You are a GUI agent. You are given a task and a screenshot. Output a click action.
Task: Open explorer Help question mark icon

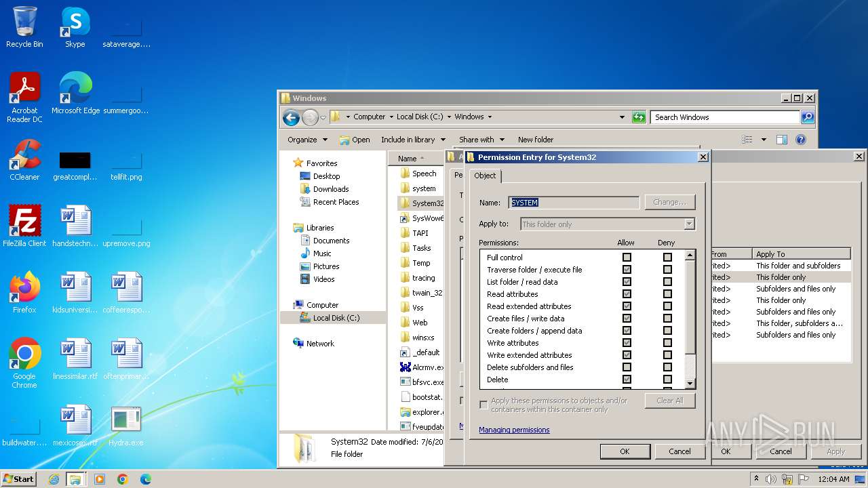click(800, 140)
